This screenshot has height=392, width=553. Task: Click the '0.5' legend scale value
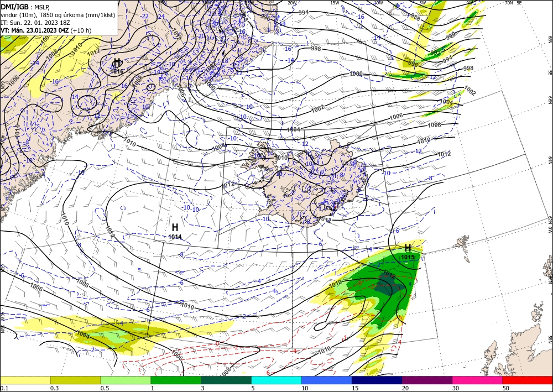[105, 388]
